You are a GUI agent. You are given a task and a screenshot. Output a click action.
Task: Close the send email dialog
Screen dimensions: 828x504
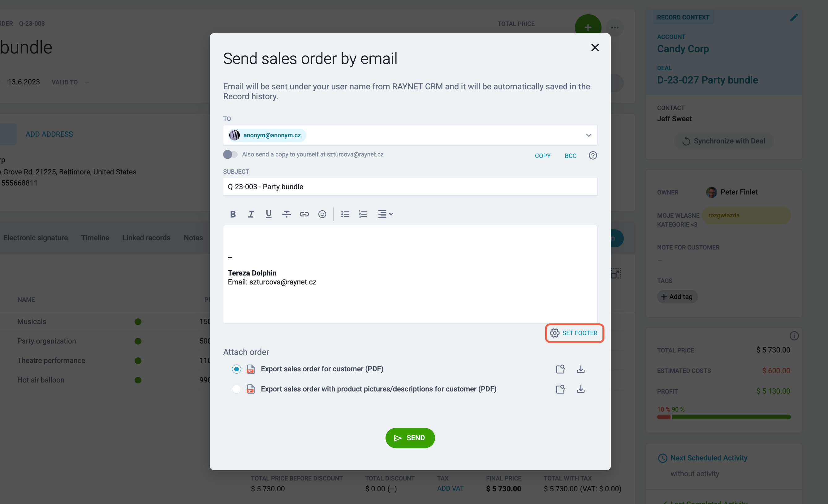point(595,47)
